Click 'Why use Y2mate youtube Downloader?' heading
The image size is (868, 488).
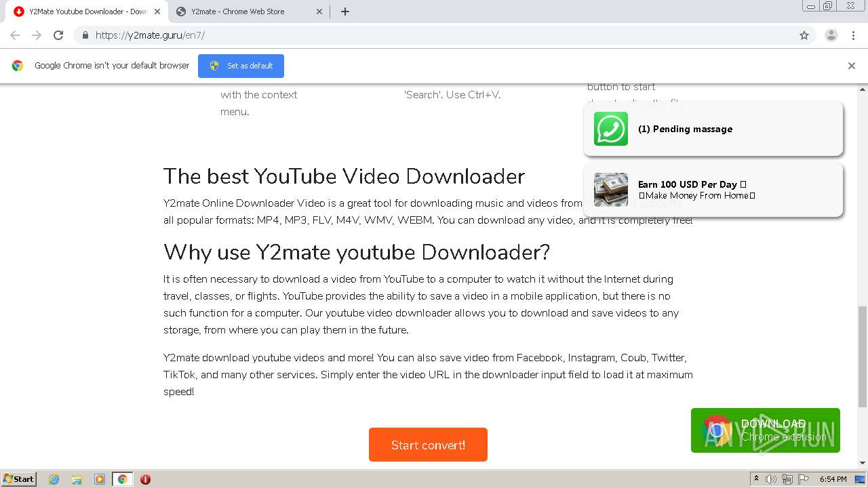tap(357, 252)
